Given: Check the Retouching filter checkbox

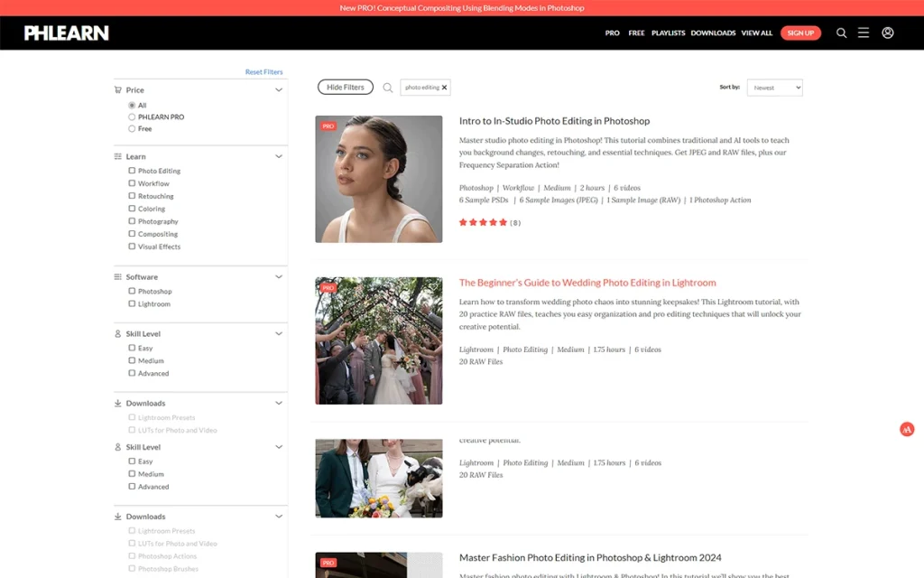Looking at the screenshot, I should [x=132, y=196].
